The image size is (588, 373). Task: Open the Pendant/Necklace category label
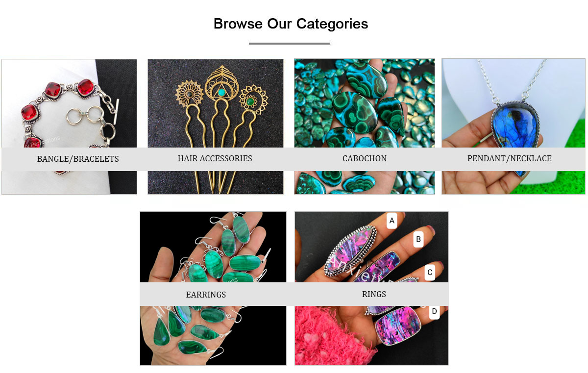509,158
